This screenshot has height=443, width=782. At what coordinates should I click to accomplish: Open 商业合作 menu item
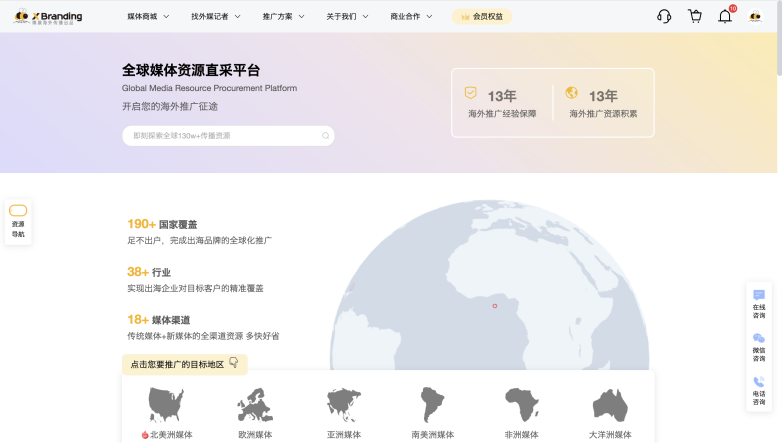405,16
